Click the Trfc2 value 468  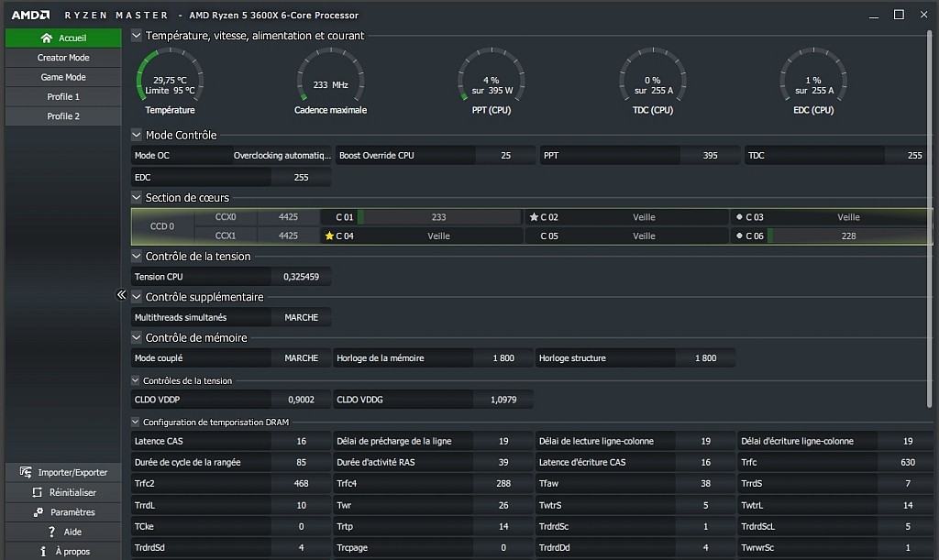pyautogui.click(x=301, y=483)
